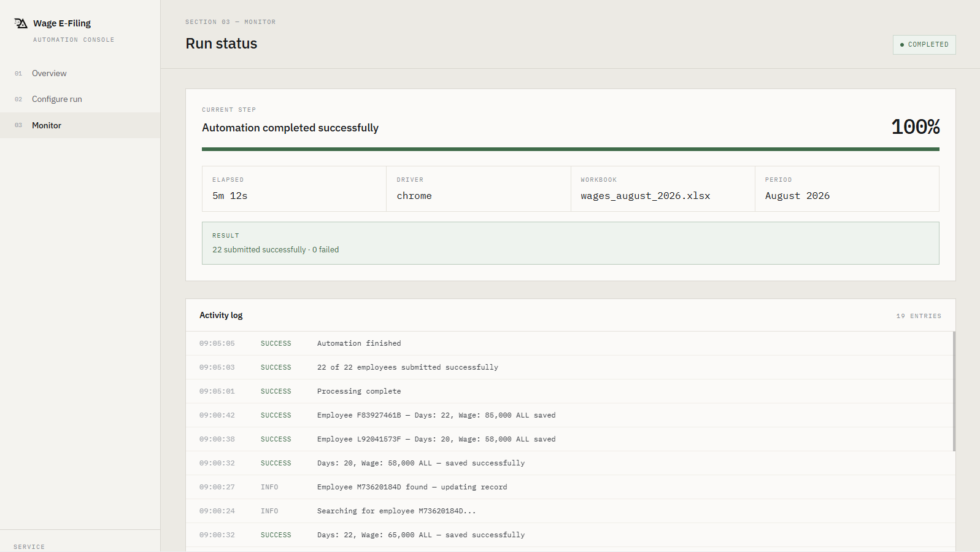The image size is (980, 552).
Task: Click the 100% progress value
Action: click(x=916, y=127)
